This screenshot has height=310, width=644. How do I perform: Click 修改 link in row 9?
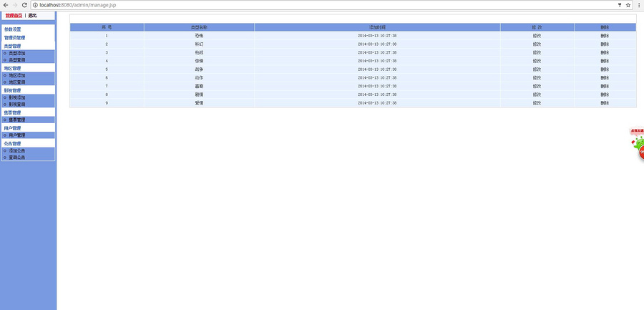537,103
